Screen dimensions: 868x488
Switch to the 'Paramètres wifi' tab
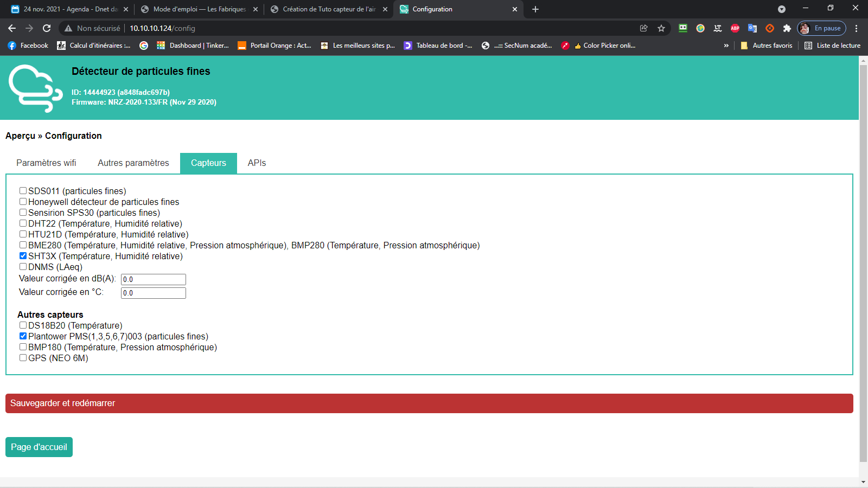[x=46, y=163]
